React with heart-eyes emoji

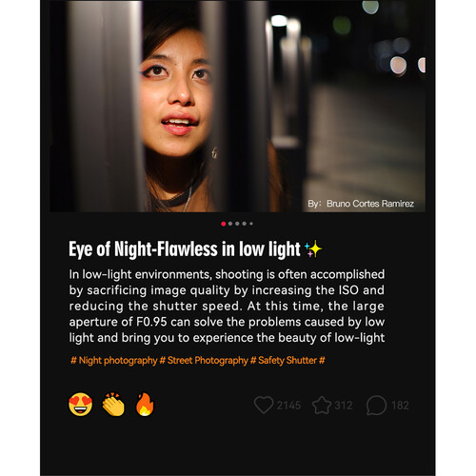pyautogui.click(x=81, y=405)
